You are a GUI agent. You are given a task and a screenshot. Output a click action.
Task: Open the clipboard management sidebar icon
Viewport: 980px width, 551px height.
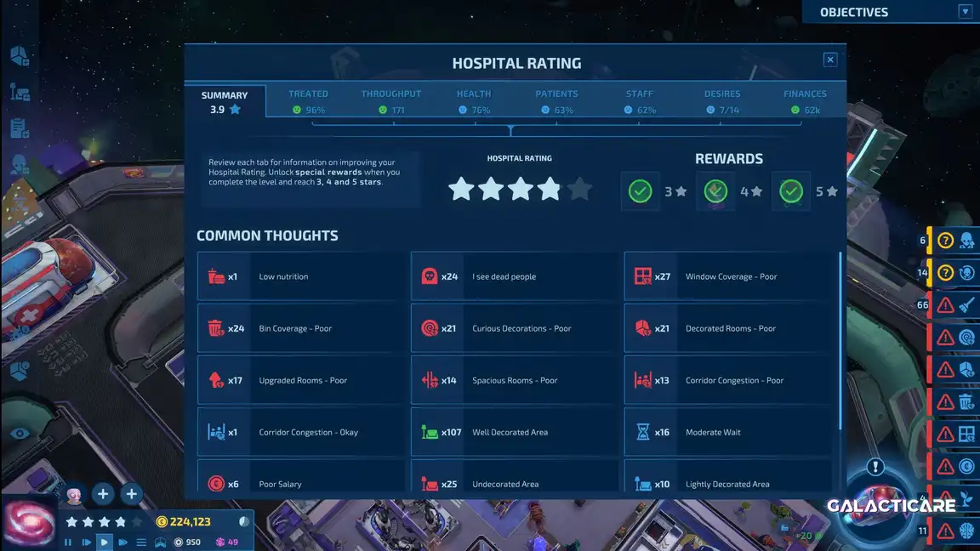click(x=20, y=128)
